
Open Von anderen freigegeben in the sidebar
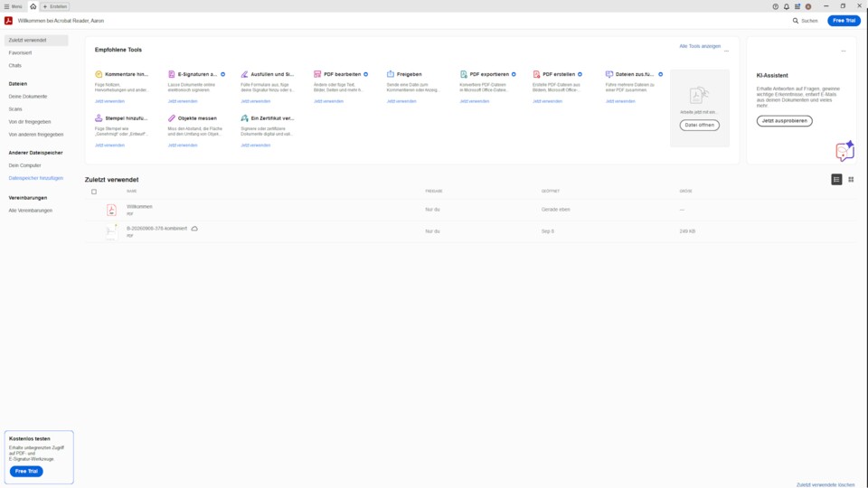pos(36,135)
